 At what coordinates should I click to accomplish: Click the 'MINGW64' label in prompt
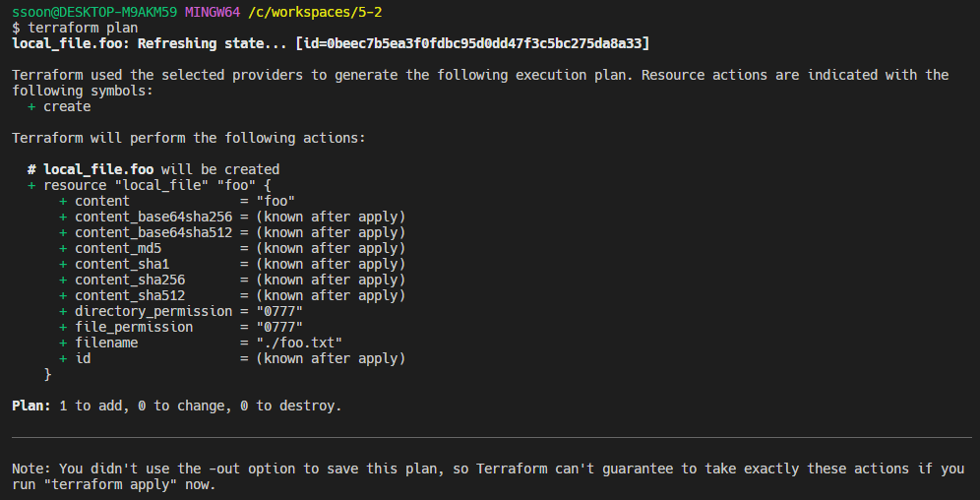(213, 13)
